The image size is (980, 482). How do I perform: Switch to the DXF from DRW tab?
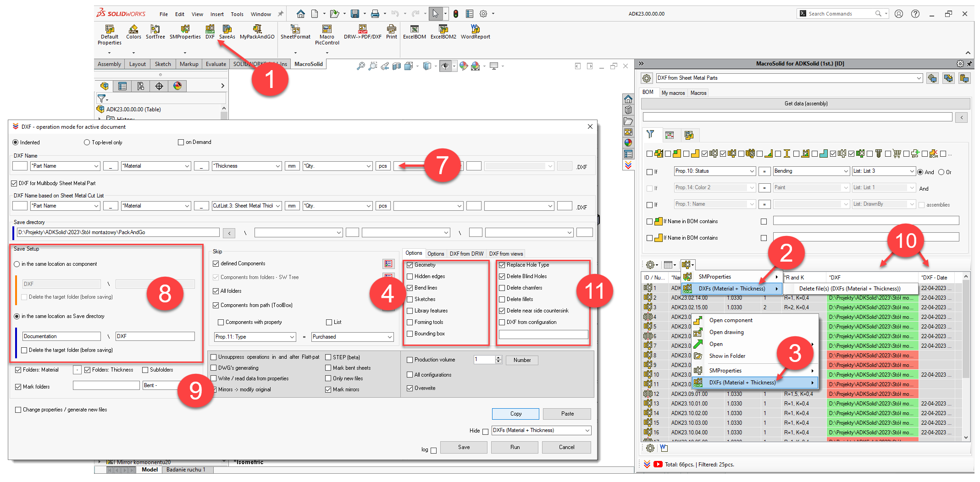pyautogui.click(x=466, y=254)
